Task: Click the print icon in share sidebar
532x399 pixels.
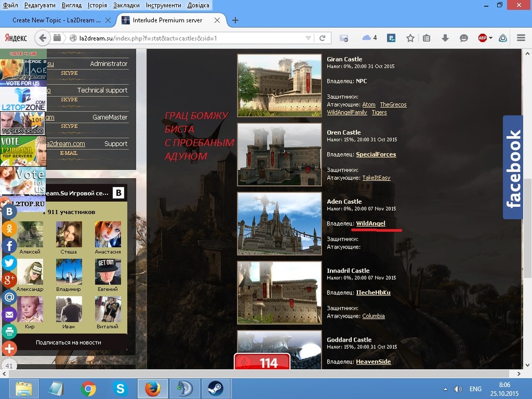Action: coord(9,331)
